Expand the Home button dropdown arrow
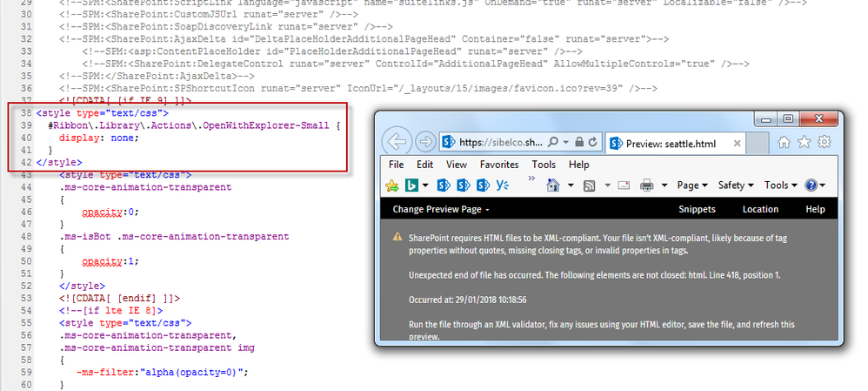 [x=571, y=185]
